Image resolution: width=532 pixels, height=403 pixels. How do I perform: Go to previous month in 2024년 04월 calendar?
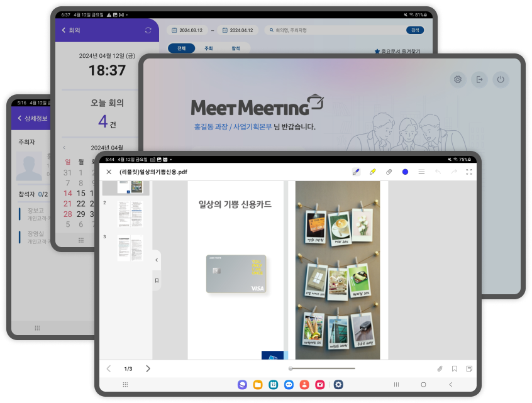[64, 148]
